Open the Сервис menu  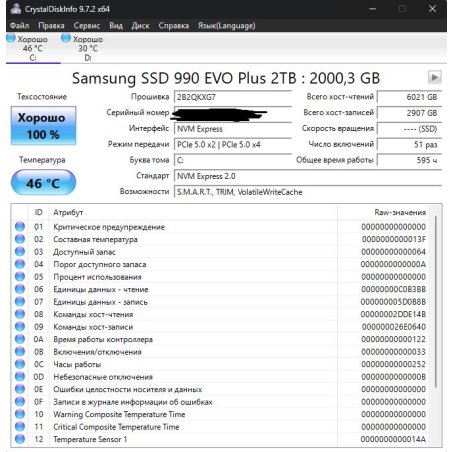[87, 26]
